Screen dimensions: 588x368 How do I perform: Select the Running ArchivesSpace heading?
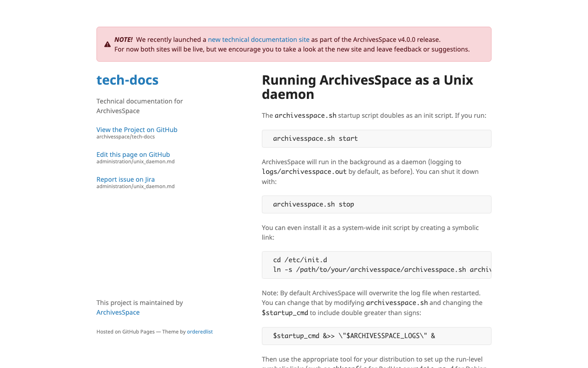(367, 87)
